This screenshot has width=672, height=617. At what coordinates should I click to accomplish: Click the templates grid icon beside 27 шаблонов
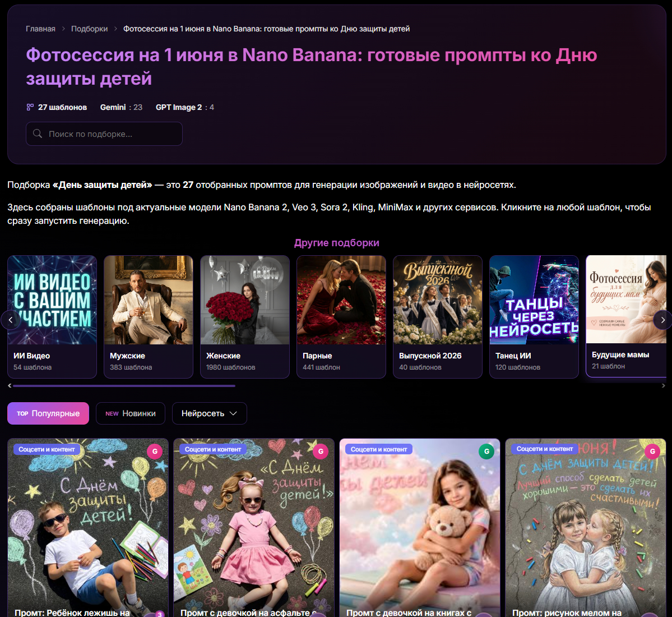[x=30, y=107]
